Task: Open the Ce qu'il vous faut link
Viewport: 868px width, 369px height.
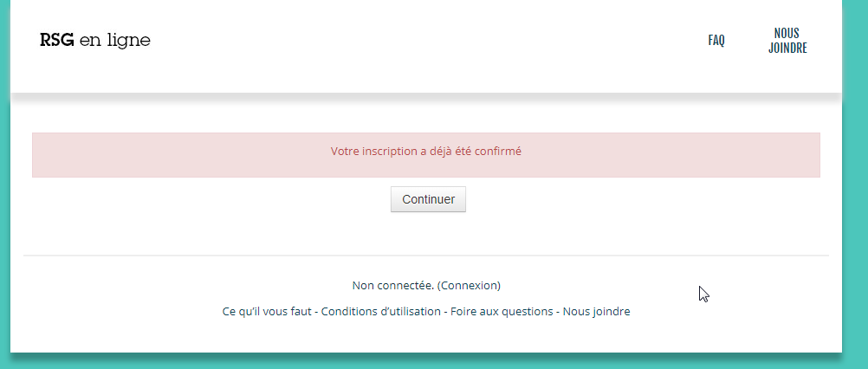Action: click(267, 312)
